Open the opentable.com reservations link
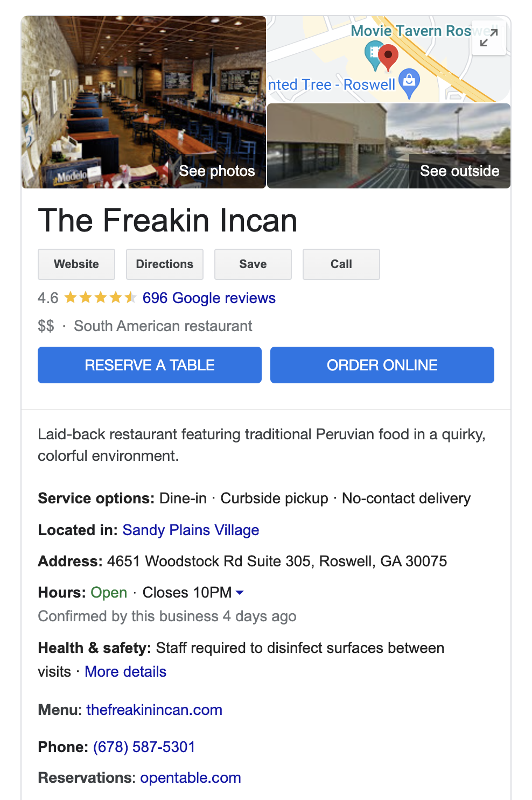Image resolution: width=532 pixels, height=800 pixels. pos(191,777)
